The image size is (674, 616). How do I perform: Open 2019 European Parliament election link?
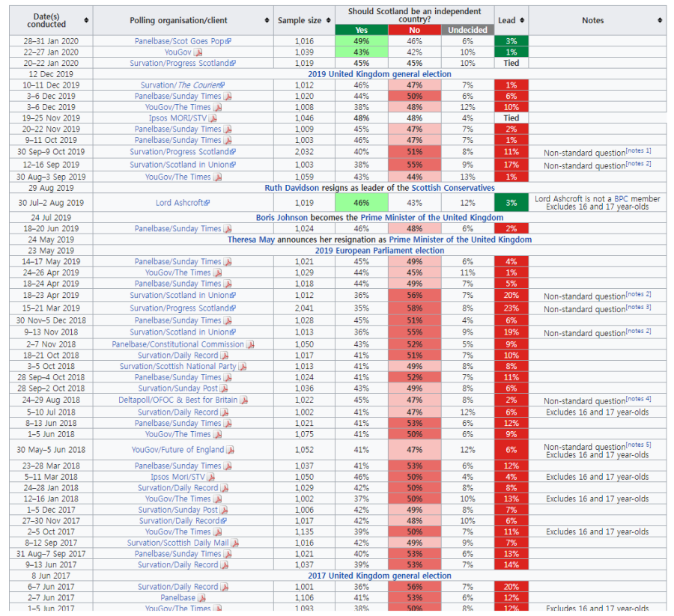pyautogui.click(x=380, y=251)
